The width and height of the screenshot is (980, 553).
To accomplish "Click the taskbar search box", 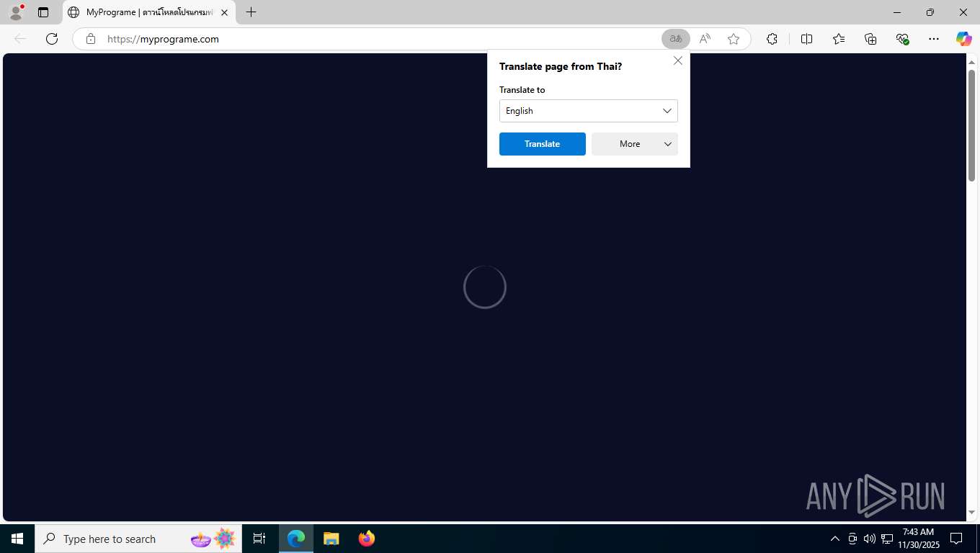I will [139, 539].
